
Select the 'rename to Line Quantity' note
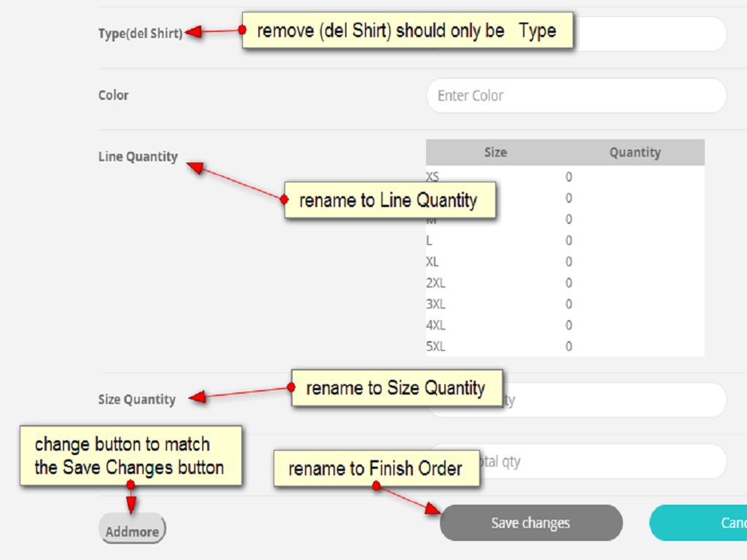coord(389,201)
